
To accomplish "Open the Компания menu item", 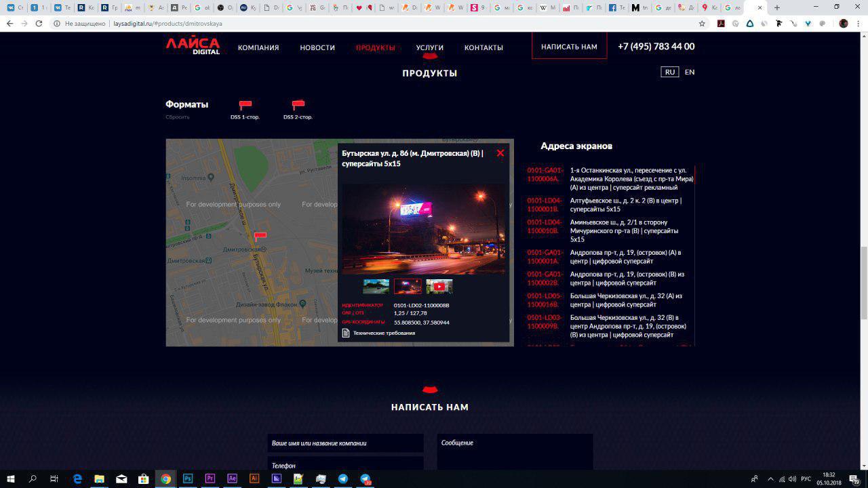I will tap(258, 48).
